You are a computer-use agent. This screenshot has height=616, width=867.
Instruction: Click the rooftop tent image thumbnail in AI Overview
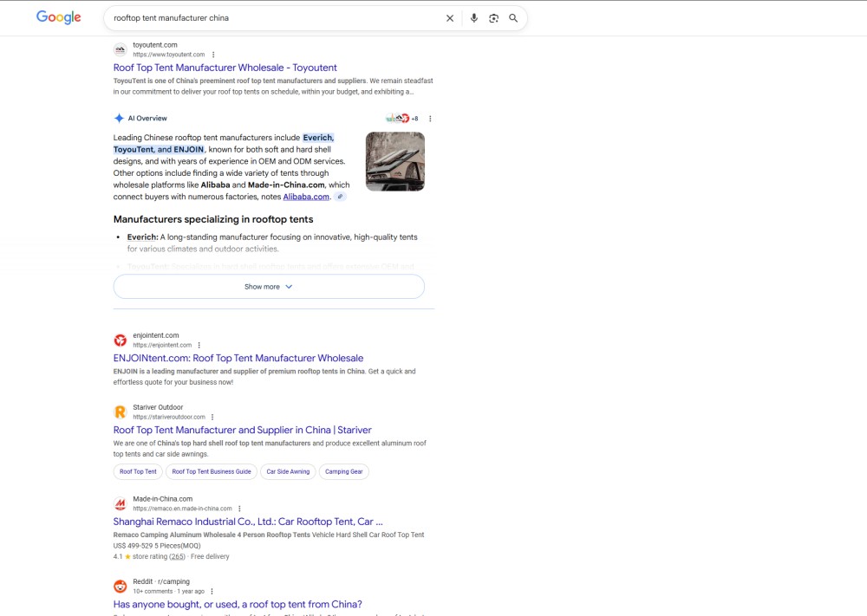pos(394,160)
